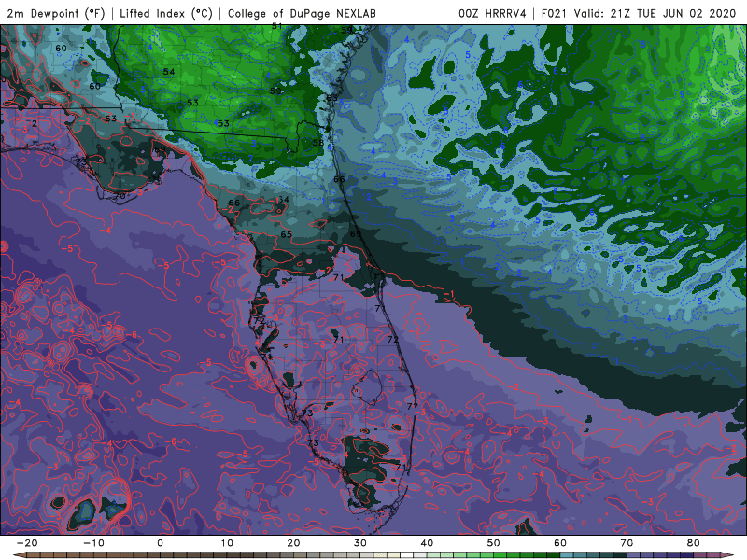Click the black "64" dewpoint value on the map
747x560 pixels.
coord(284,200)
